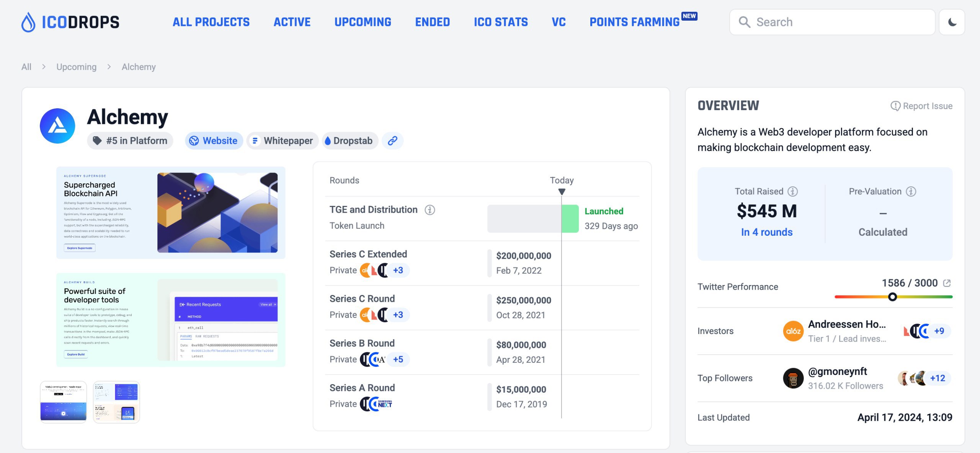The image size is (980, 453).
Task: Open POINTS FARMING page
Action: tap(634, 22)
